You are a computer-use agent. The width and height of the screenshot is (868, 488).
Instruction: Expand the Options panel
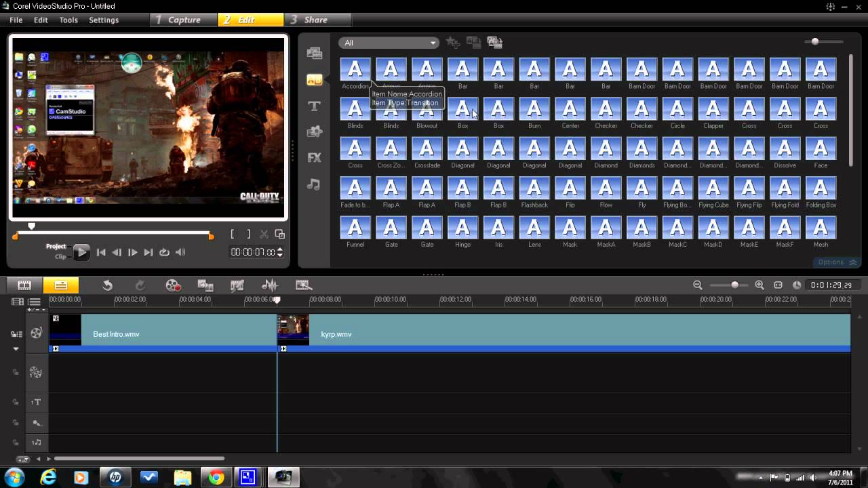point(837,262)
